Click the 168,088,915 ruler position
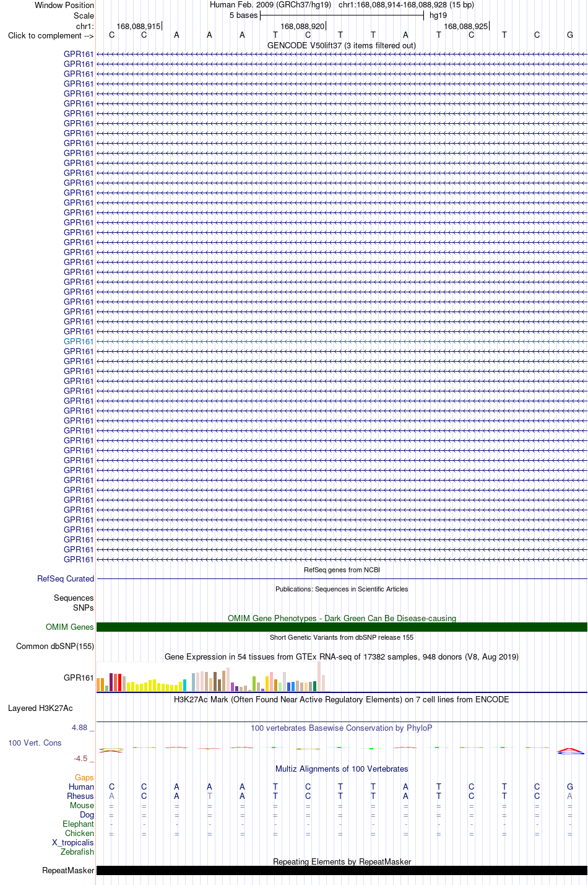The height and width of the screenshot is (885, 588). tap(139, 26)
